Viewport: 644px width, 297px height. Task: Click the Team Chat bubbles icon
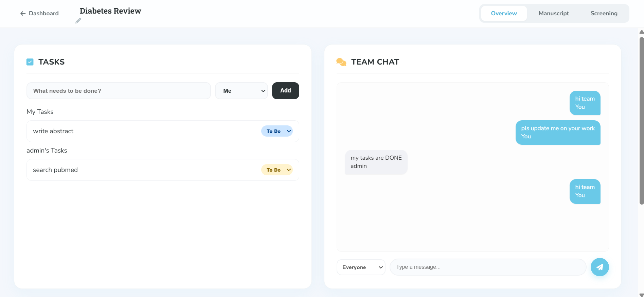pos(341,62)
